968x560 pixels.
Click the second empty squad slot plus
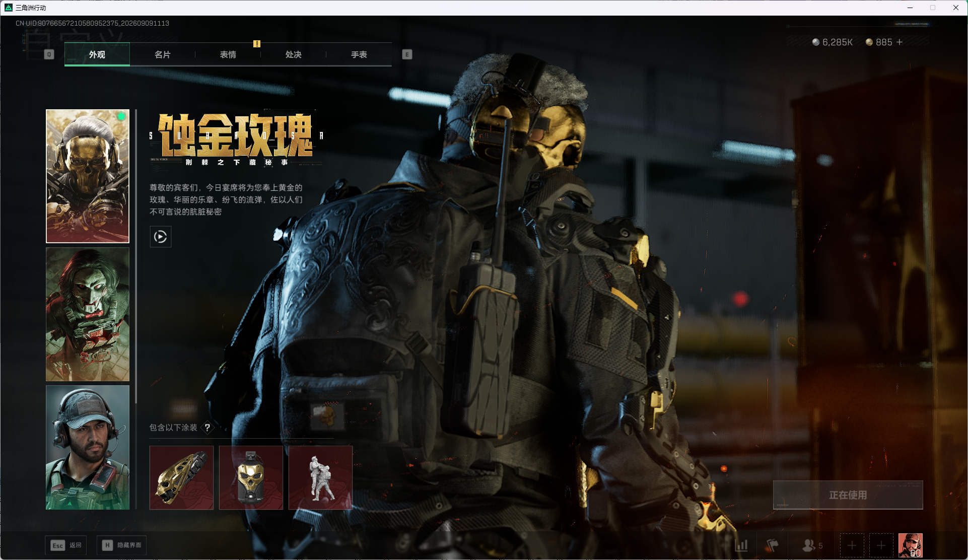tap(881, 545)
